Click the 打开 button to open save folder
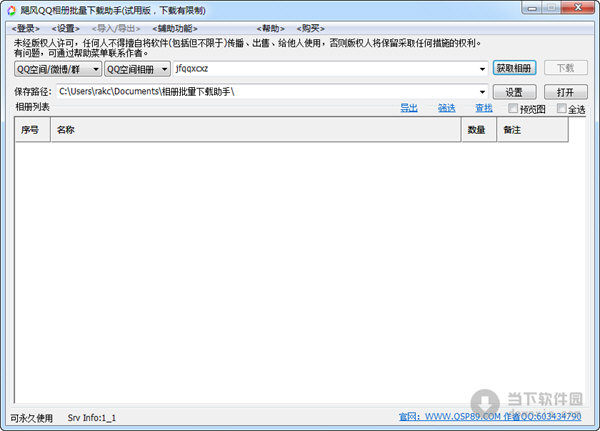The width and height of the screenshot is (600, 431). (x=566, y=92)
